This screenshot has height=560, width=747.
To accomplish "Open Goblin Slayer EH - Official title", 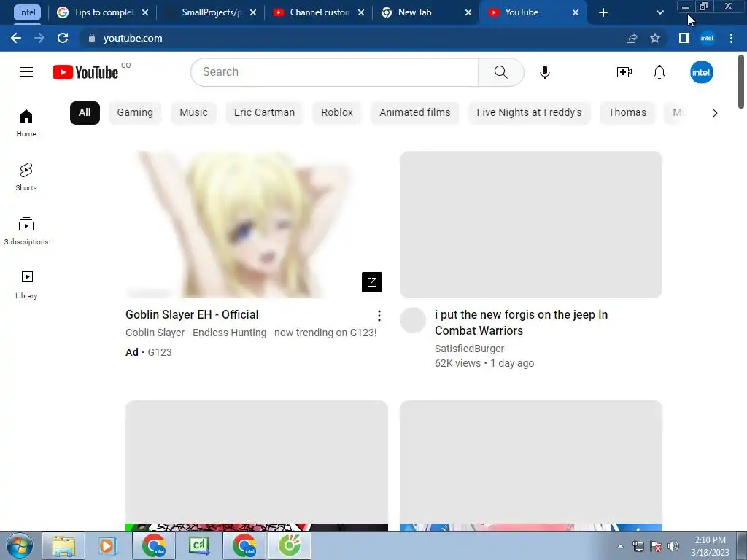I will [192, 315].
